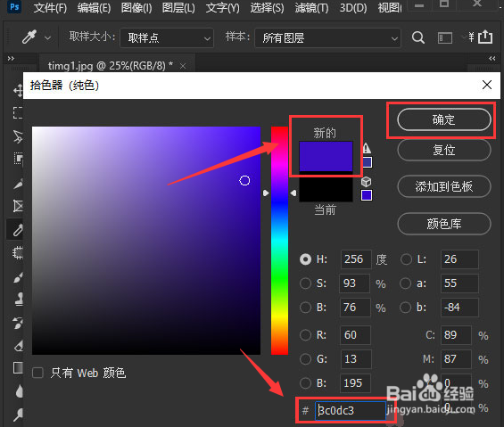Viewport: 504px width, 427px height.
Task: Click inside the purple color field square
Action: click(146, 241)
